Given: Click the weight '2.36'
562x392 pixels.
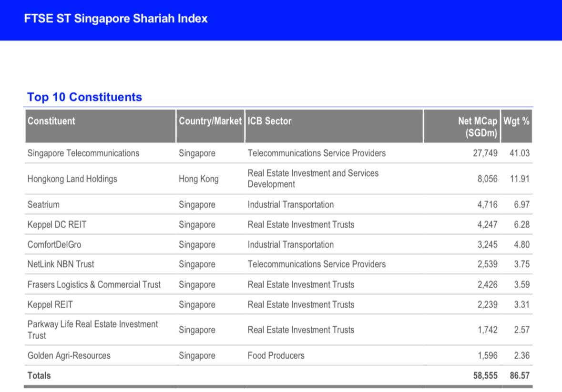Looking at the screenshot, I should click(x=521, y=355).
